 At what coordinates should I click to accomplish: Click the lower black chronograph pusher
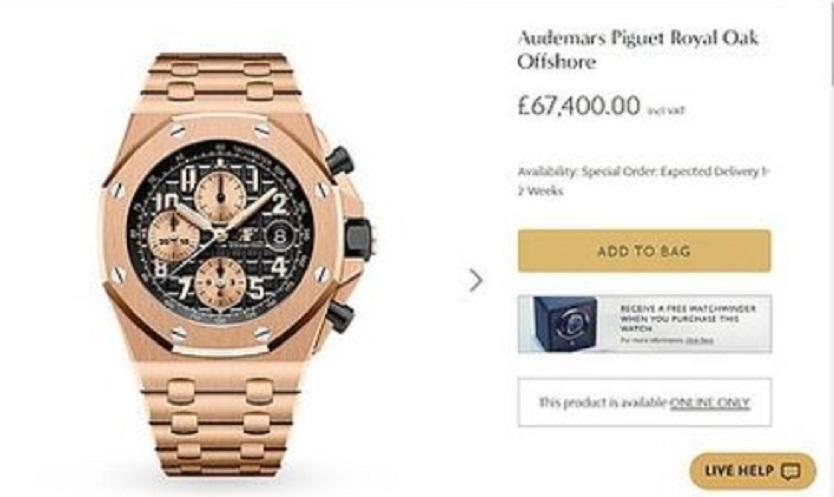pos(340,316)
